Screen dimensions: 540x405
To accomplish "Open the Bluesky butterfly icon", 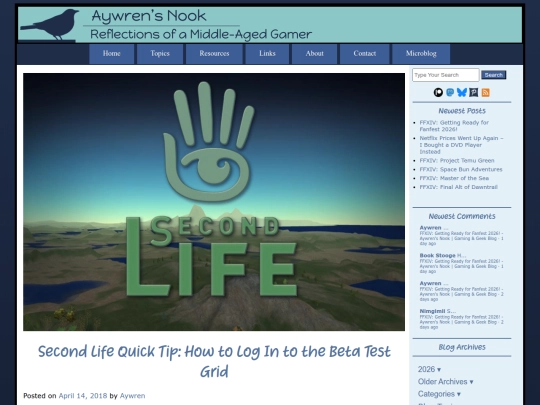I will click(x=462, y=92).
